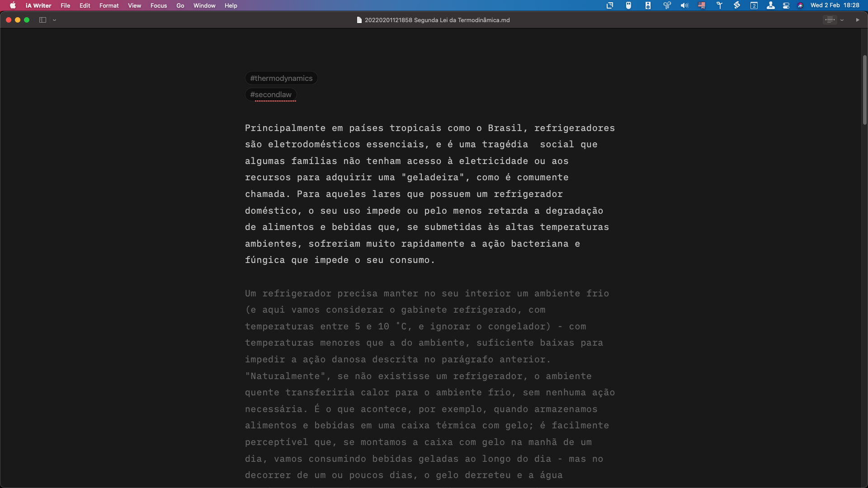Image resolution: width=868 pixels, height=488 pixels.
Task: Open the Format menu
Action: 109,5
